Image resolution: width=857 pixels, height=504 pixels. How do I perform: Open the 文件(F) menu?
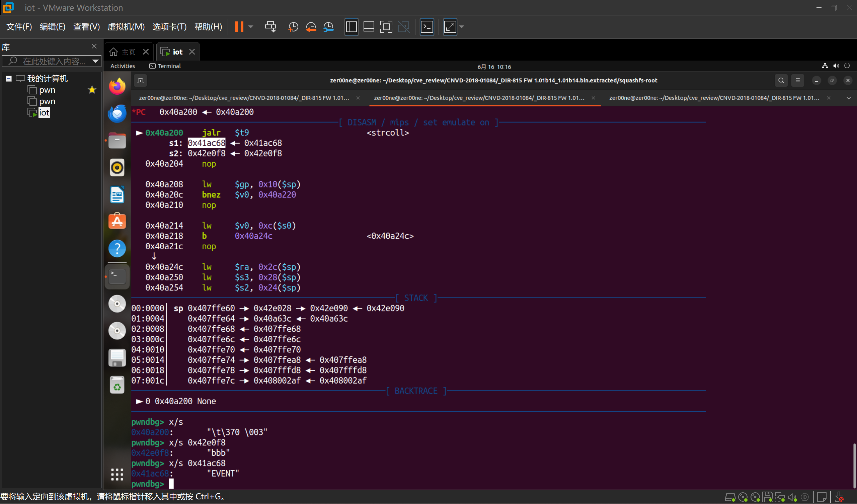click(x=19, y=26)
